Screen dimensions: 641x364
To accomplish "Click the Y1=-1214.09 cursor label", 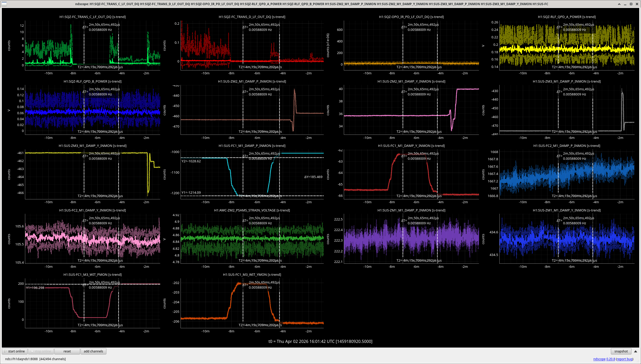I will tap(191, 192).
